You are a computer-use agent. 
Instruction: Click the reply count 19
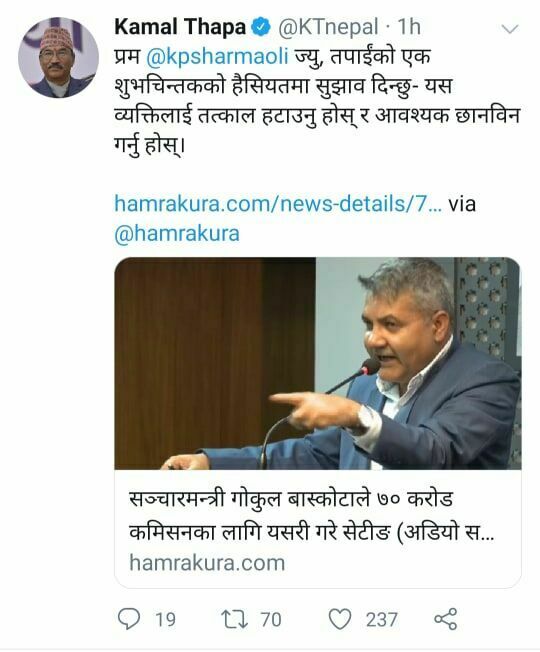pos(165,619)
